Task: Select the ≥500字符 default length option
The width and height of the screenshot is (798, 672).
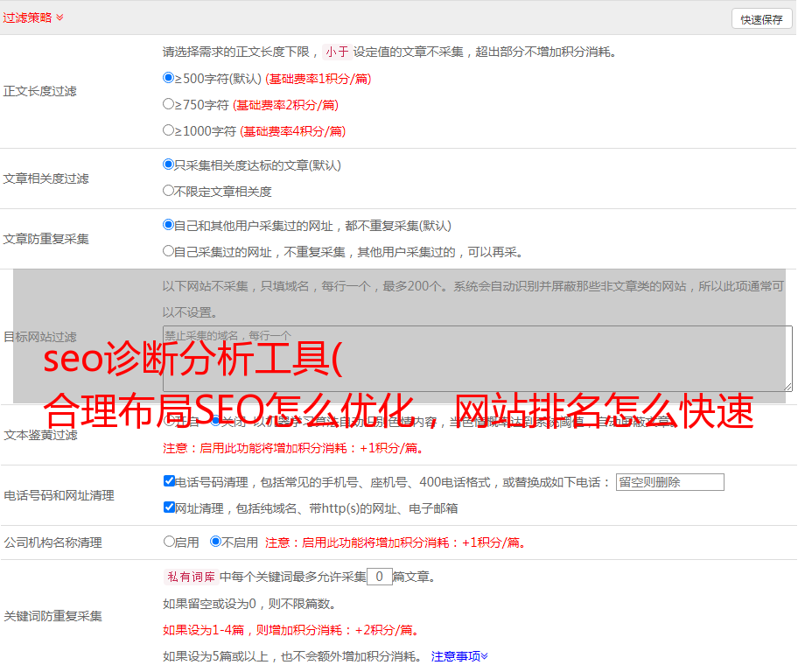Action: tap(169, 78)
